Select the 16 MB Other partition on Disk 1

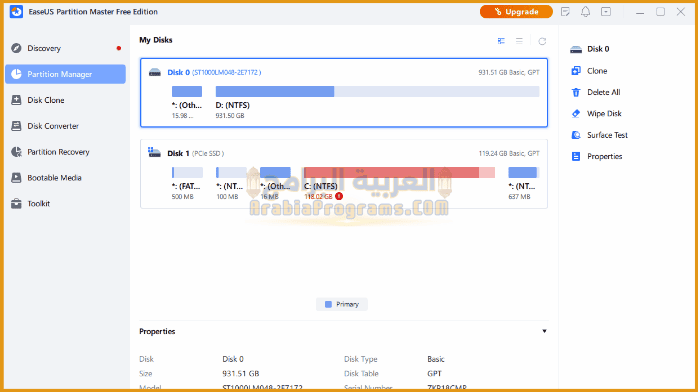click(x=275, y=172)
